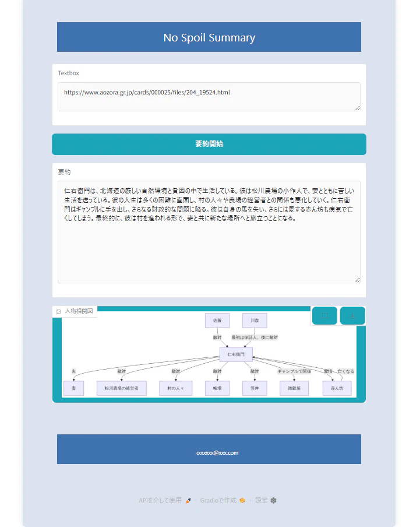
Task: Click the 妻 node in the diagram
Action: (73, 388)
